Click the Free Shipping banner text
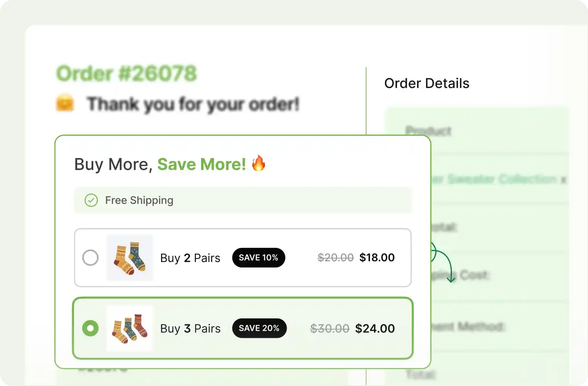Screen dimensions: 588x386 click(139, 200)
